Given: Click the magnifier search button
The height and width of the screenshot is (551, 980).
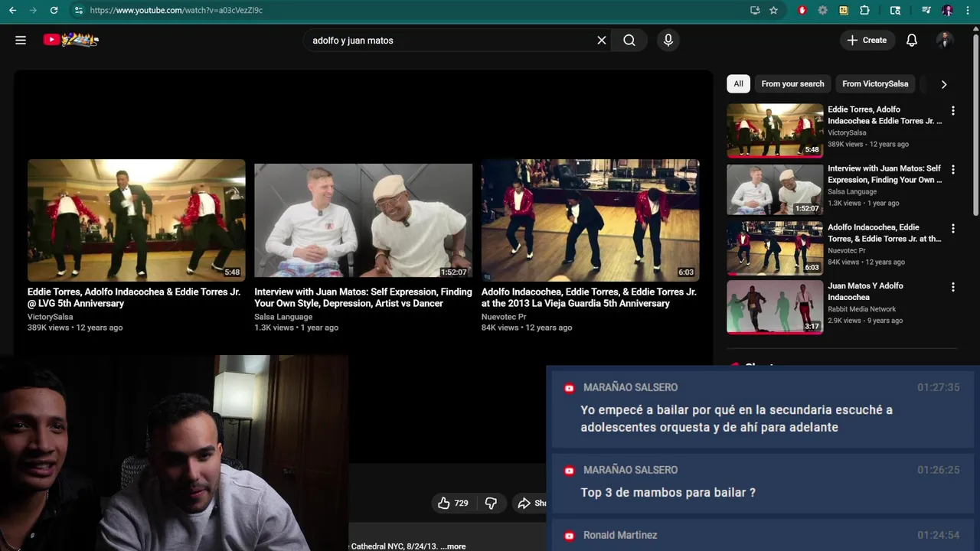Looking at the screenshot, I should 629,40.
